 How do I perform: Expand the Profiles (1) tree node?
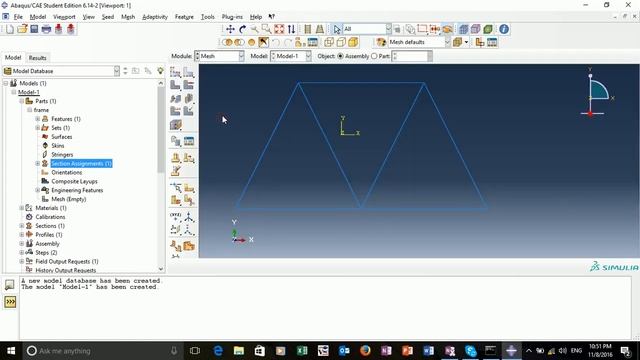coord(22,235)
